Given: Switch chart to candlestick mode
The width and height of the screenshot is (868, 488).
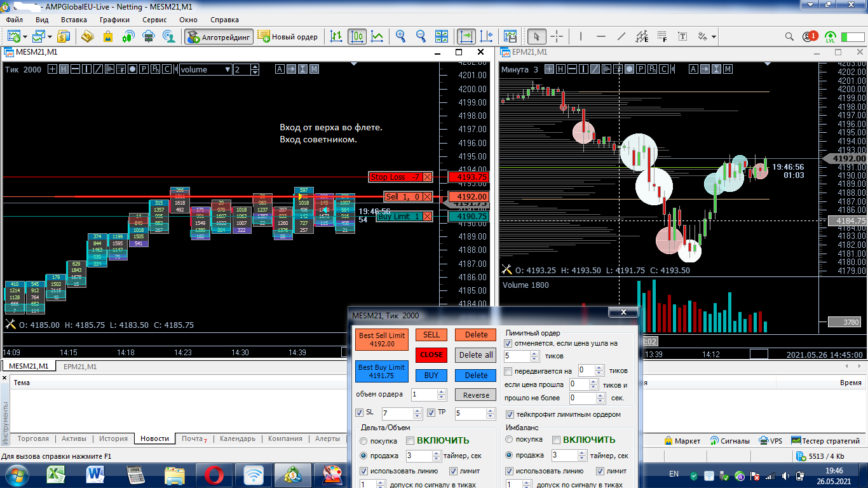Looking at the screenshot, I should pos(356,37).
